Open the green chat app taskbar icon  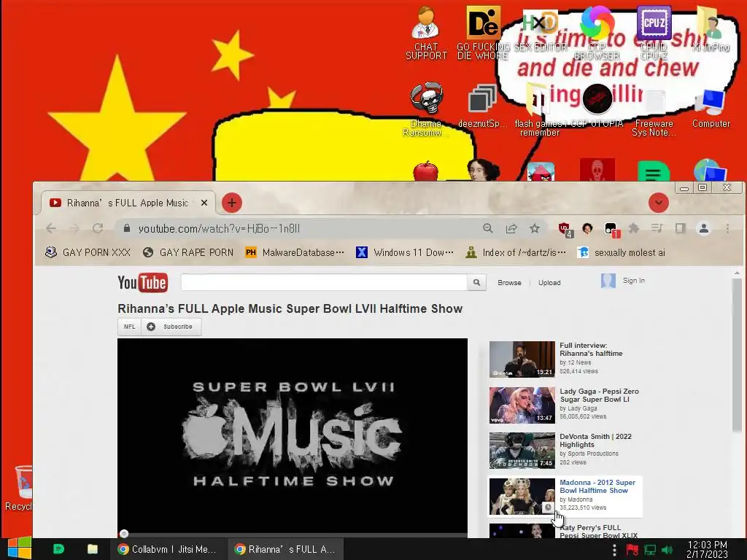(x=58, y=549)
